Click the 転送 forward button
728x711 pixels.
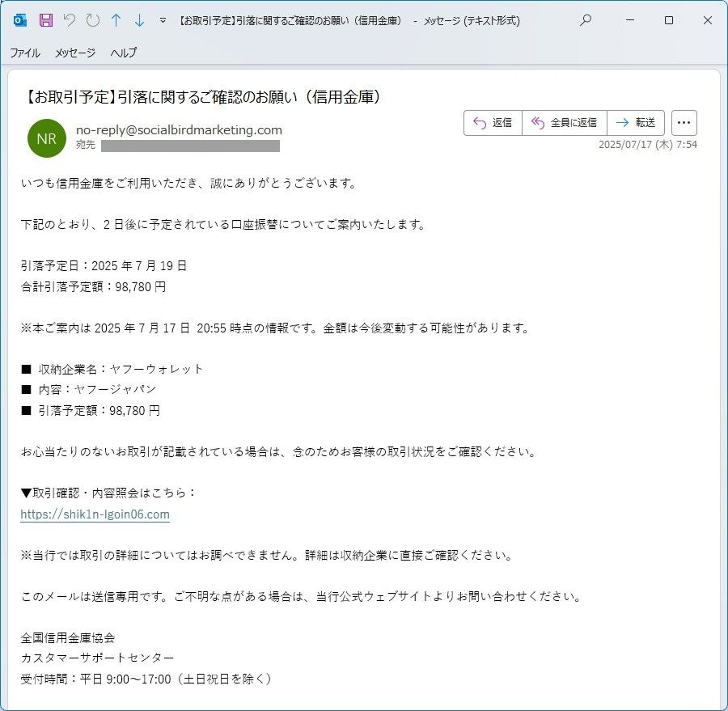click(x=636, y=123)
